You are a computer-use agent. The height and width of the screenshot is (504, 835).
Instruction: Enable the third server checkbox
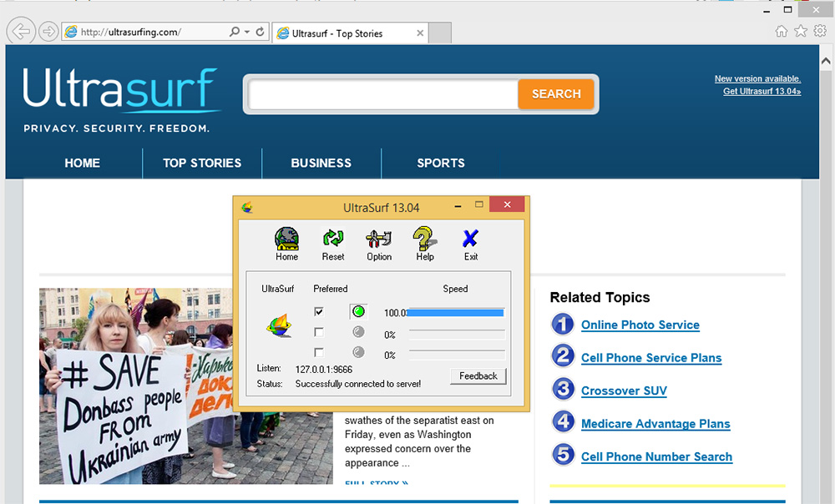[x=318, y=352]
